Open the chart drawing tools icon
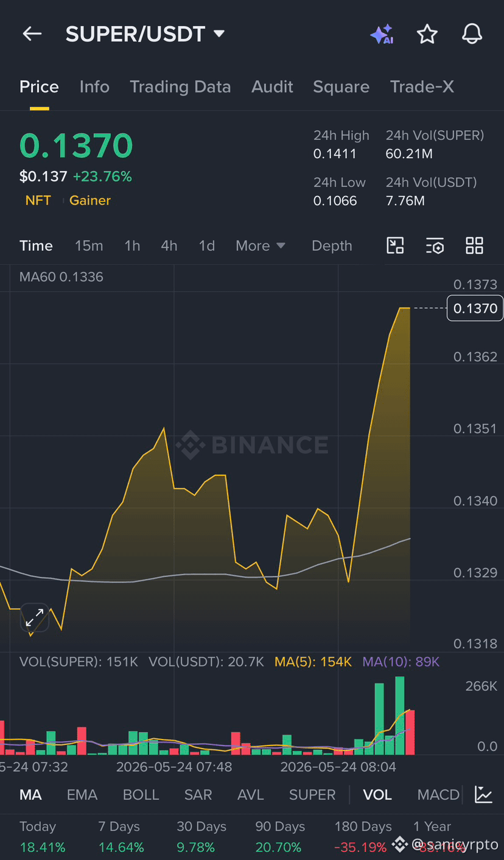The image size is (504, 860). [396, 246]
